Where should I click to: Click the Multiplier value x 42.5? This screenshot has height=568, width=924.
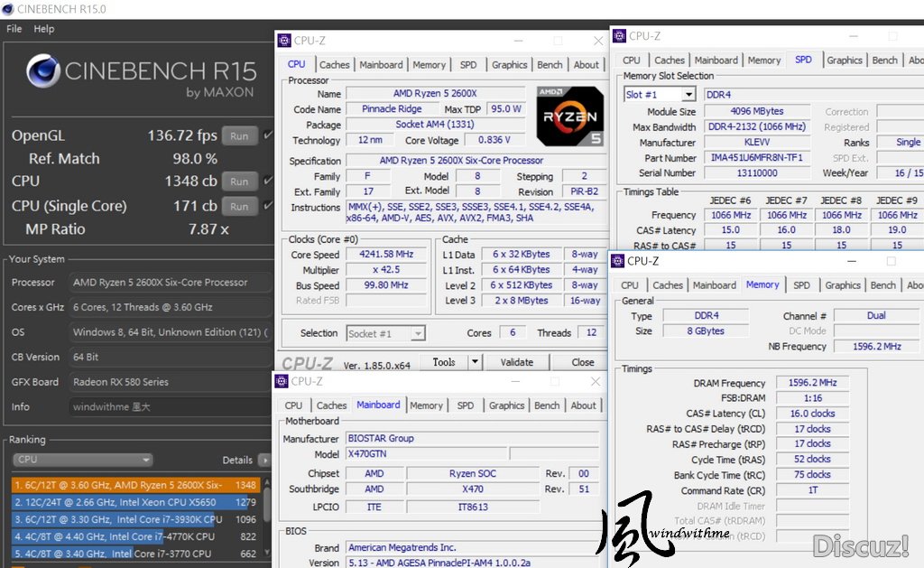(386, 269)
